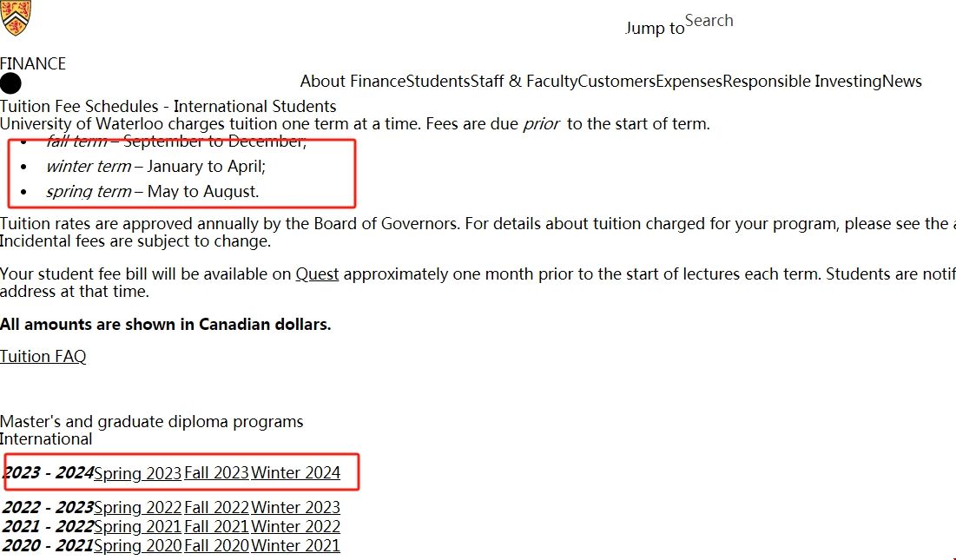Viewport: 956px width, 560px height.
Task: Open the Students menu item
Action: (x=438, y=82)
